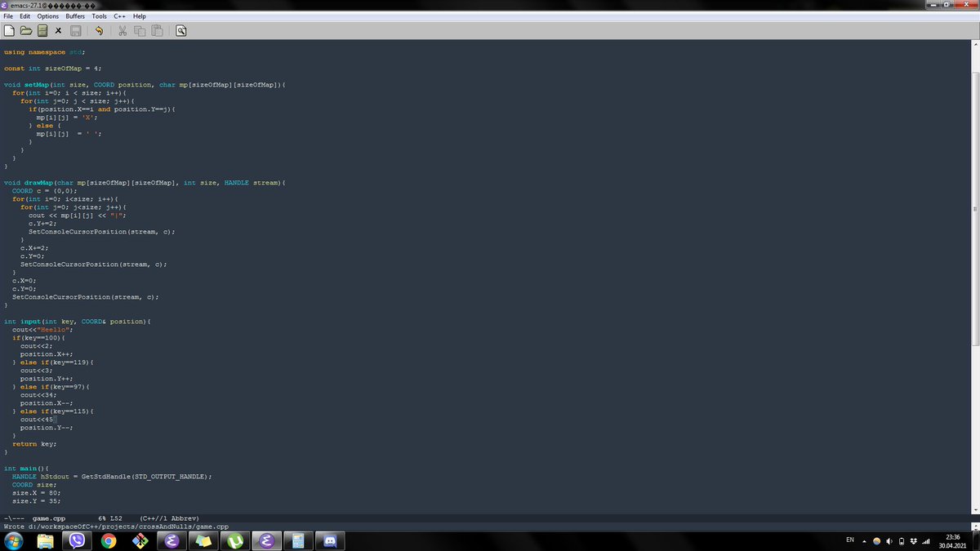Click the Cut scissors icon
This screenshot has height=551, width=980.
click(x=122, y=31)
